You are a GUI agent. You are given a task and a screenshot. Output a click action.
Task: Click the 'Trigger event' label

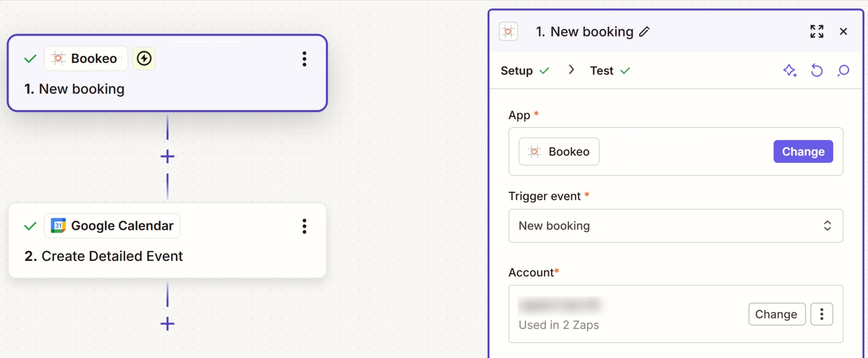(544, 196)
